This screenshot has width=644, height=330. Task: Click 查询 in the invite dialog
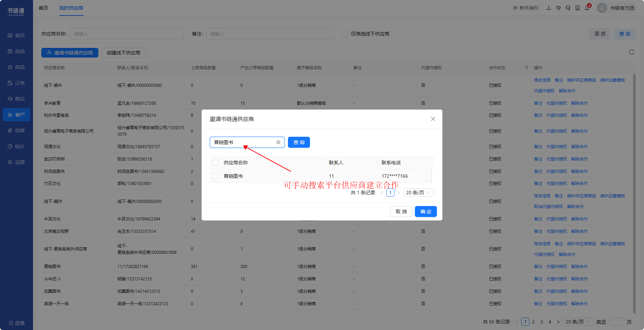click(299, 142)
